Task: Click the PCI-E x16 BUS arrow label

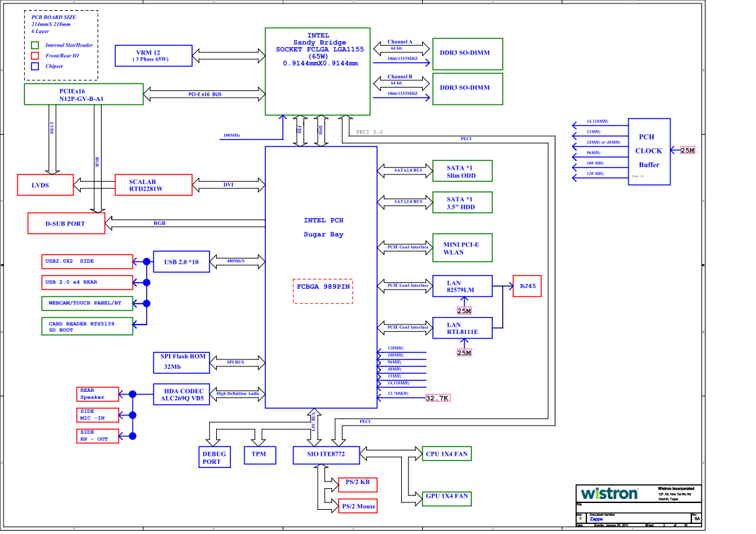Action: [205, 94]
